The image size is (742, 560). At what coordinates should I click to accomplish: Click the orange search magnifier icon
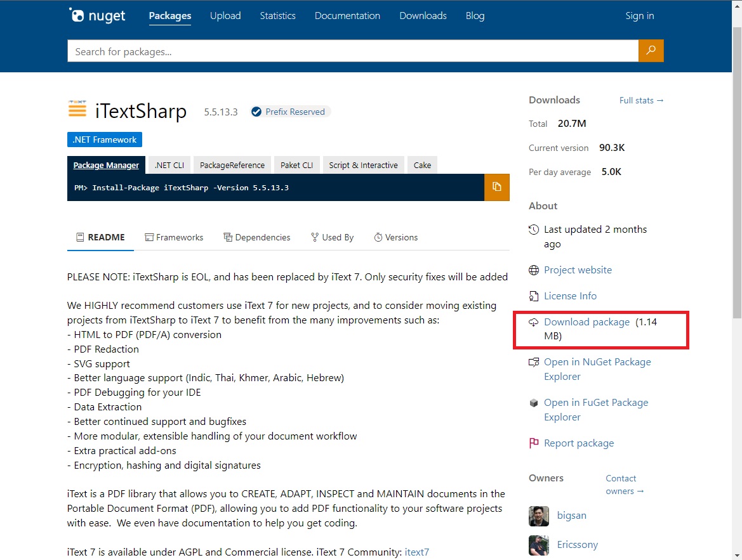tap(651, 51)
